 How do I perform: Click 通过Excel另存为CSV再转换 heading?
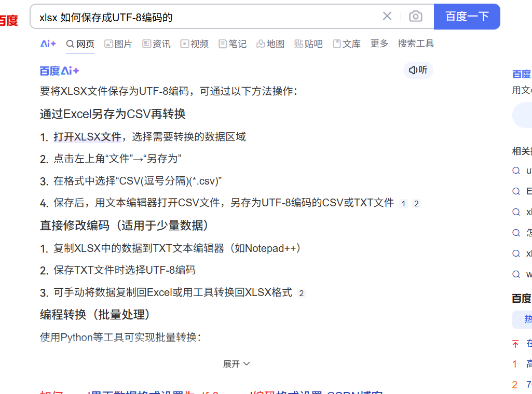point(113,114)
